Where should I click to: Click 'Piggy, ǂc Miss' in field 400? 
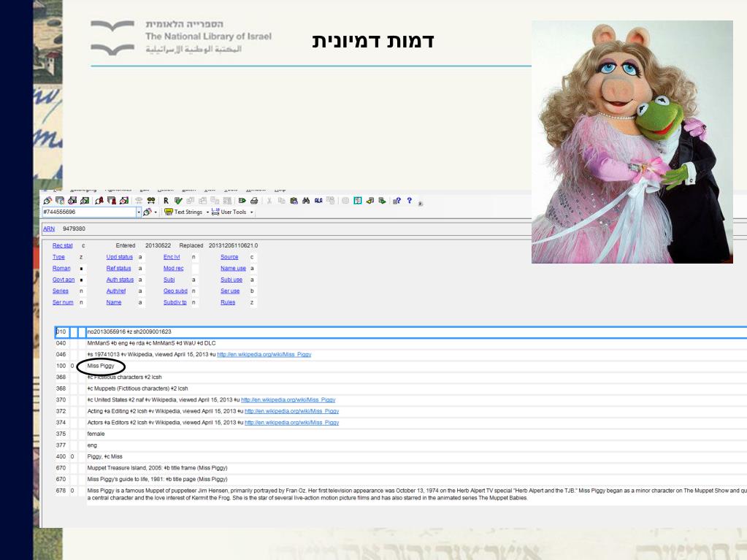point(105,456)
